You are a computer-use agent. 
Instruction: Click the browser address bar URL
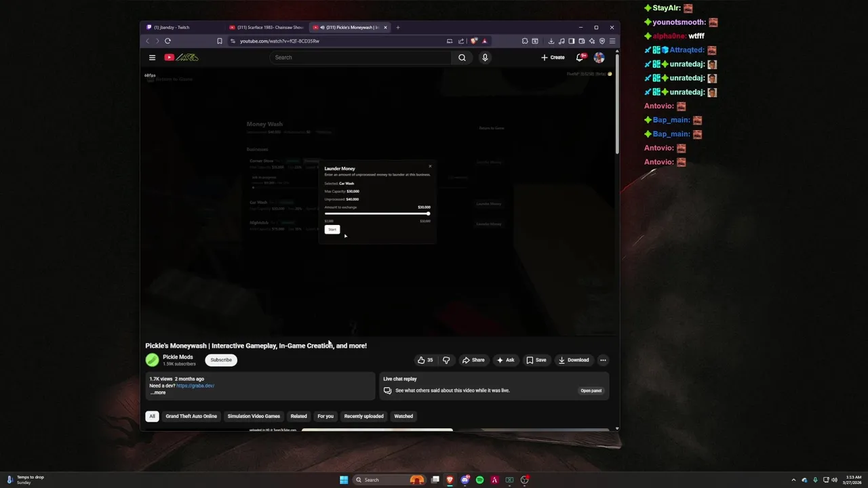tap(279, 41)
